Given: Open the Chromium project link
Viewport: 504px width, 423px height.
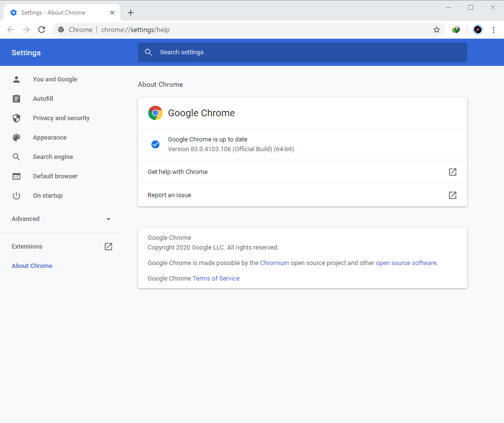Looking at the screenshot, I should click(274, 263).
